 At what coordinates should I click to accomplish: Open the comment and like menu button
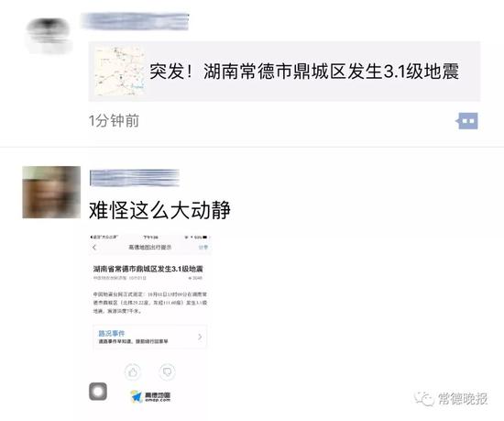[466, 121]
